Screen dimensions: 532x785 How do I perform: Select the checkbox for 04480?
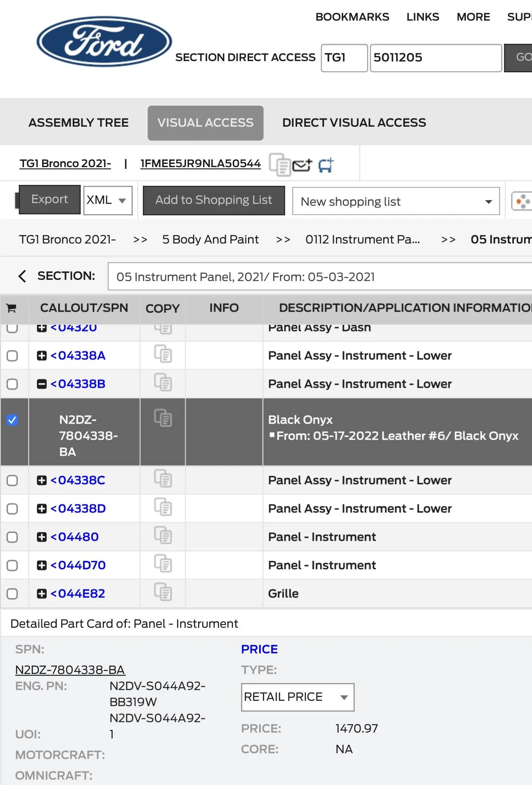12,537
